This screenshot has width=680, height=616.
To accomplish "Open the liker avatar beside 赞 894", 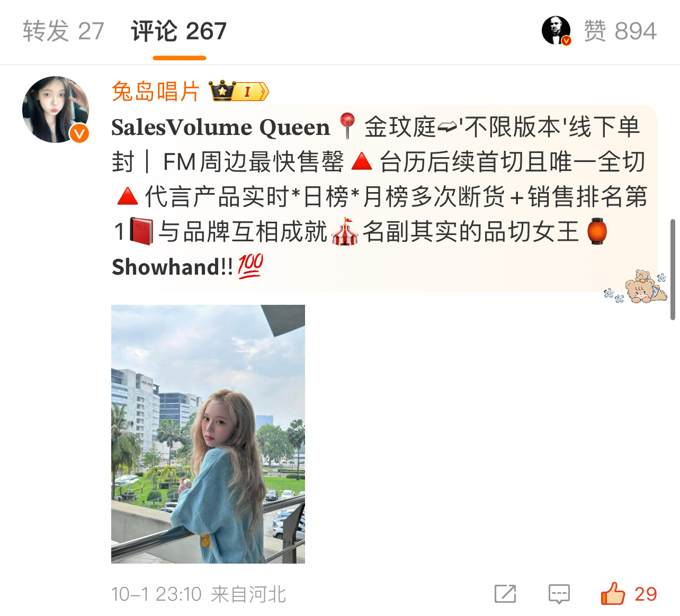I will tap(556, 30).
